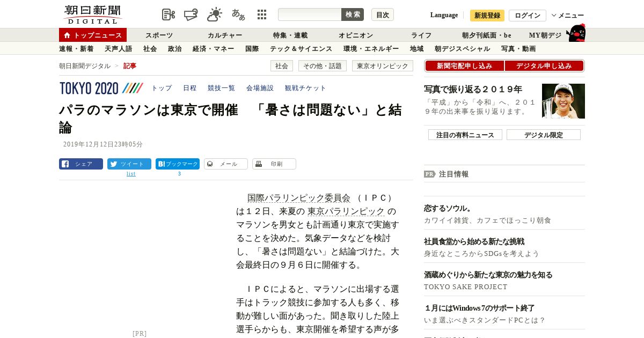Click 朝日新聞デジタル breadcrumb link
Image resolution: width=644 pixels, height=338 pixels.
tap(85, 65)
